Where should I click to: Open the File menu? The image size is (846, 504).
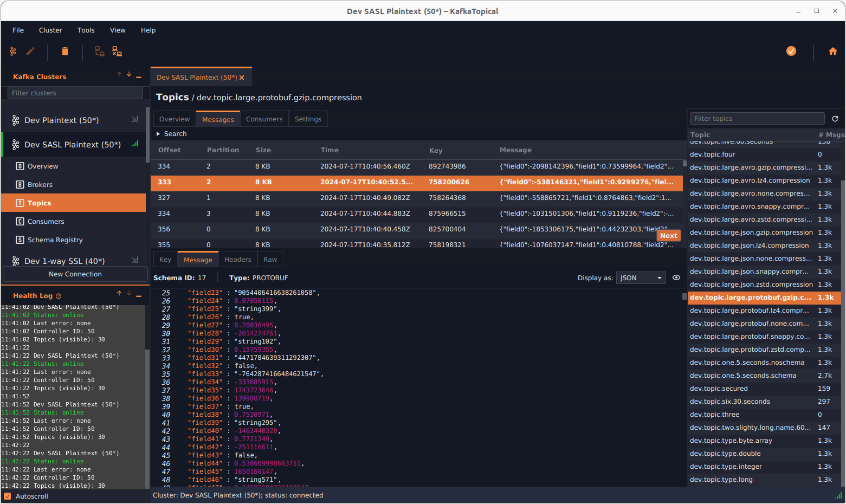coord(18,30)
